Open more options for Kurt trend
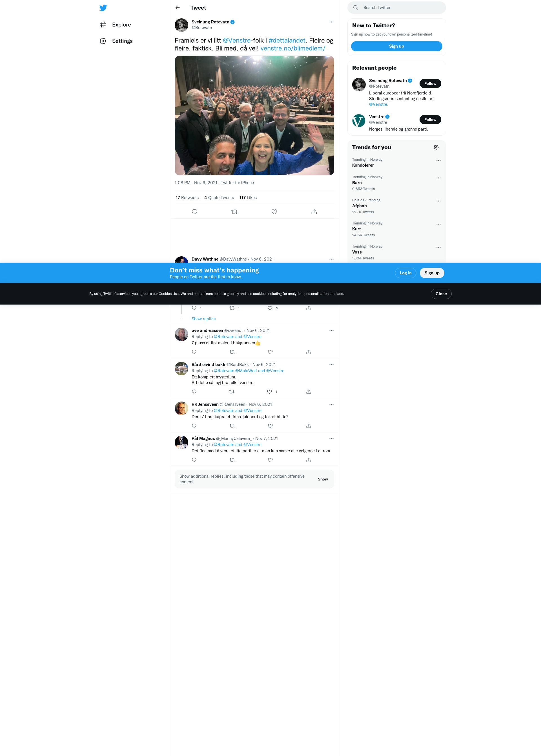Image resolution: width=541 pixels, height=756 pixels. point(438,224)
